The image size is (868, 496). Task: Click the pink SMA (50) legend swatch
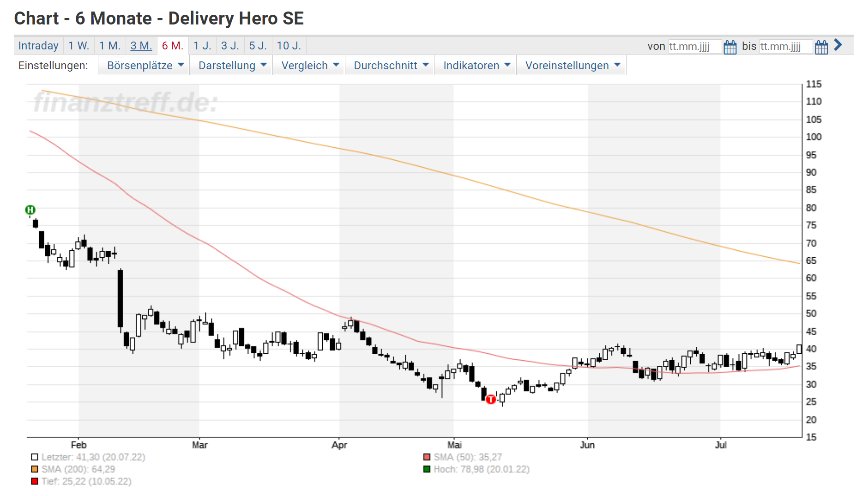pyautogui.click(x=427, y=457)
